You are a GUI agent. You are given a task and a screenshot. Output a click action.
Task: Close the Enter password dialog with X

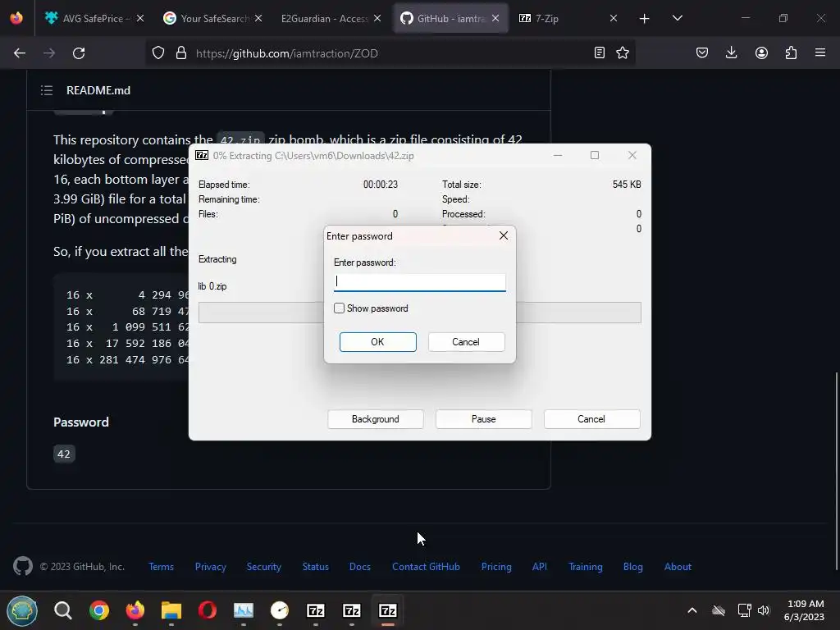point(504,235)
